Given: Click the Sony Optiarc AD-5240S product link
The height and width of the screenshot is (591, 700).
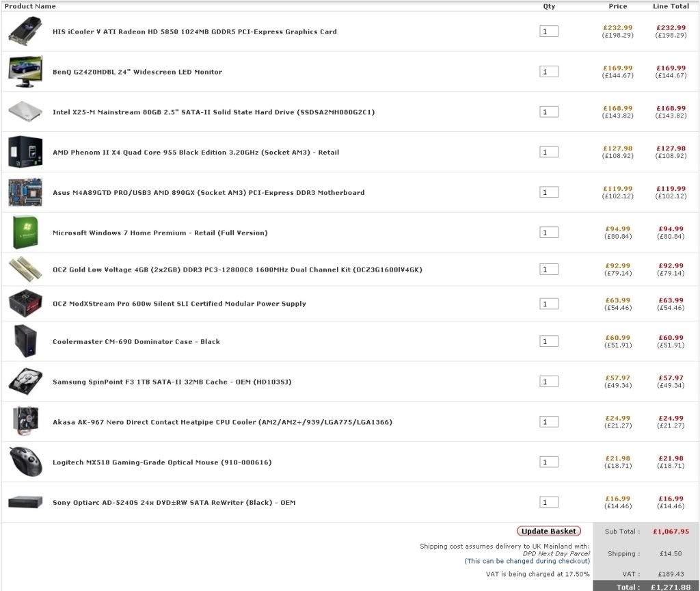Looking at the screenshot, I should click(x=174, y=503).
